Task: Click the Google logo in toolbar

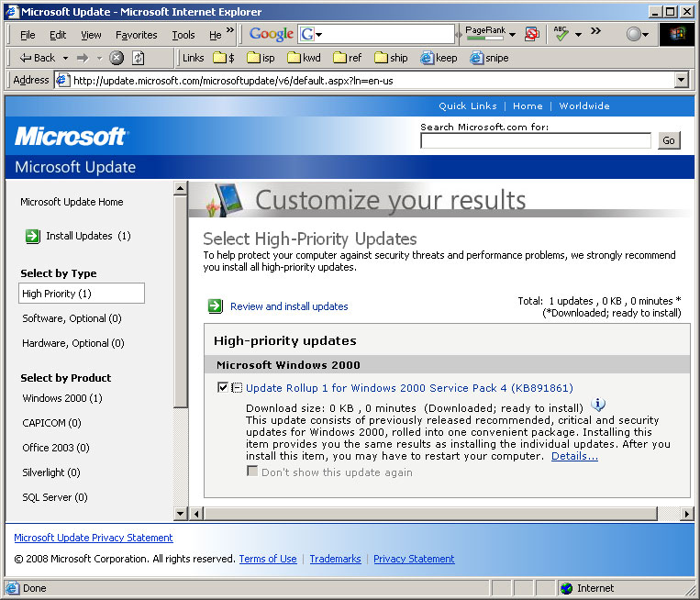Action: tap(271, 34)
